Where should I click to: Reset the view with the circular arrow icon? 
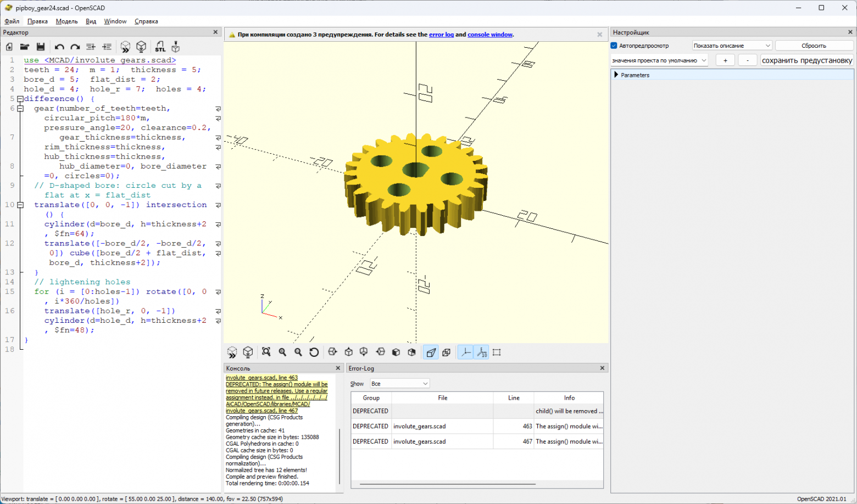point(314,352)
